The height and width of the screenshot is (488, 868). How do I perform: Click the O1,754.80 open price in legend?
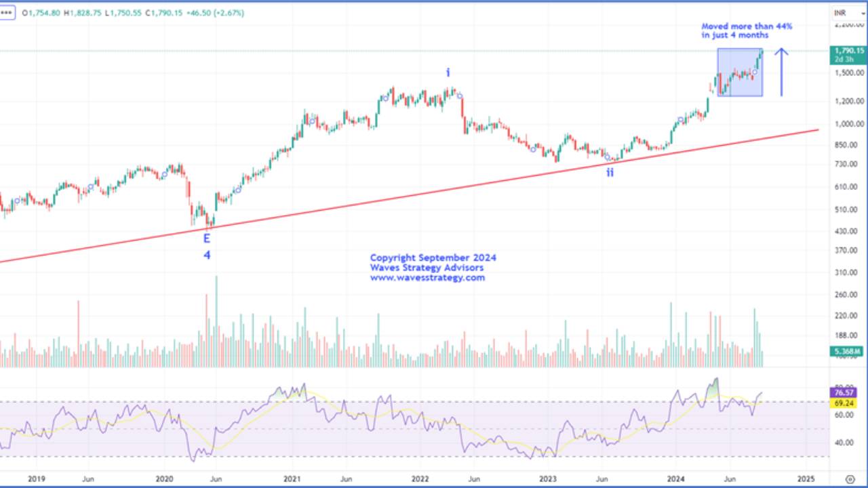(41, 12)
